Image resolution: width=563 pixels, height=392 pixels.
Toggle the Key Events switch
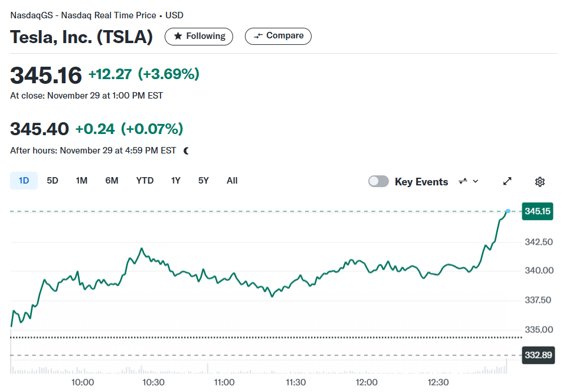[x=378, y=181]
